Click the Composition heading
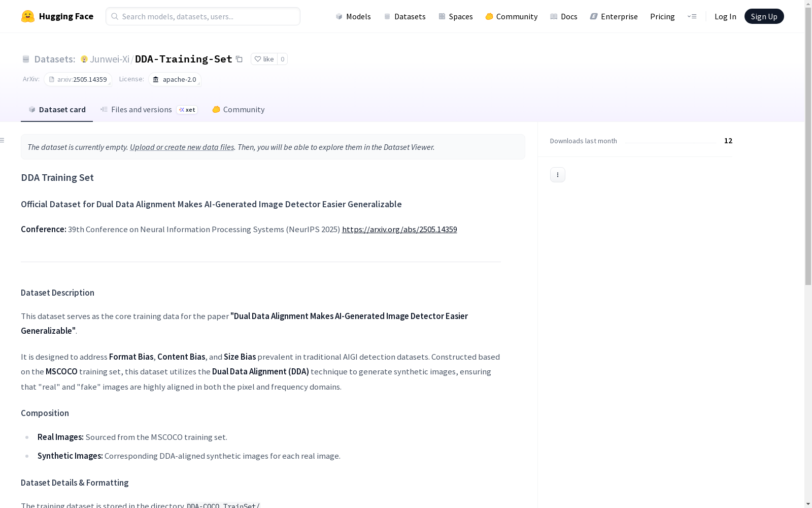Image resolution: width=812 pixels, height=508 pixels. tap(45, 413)
